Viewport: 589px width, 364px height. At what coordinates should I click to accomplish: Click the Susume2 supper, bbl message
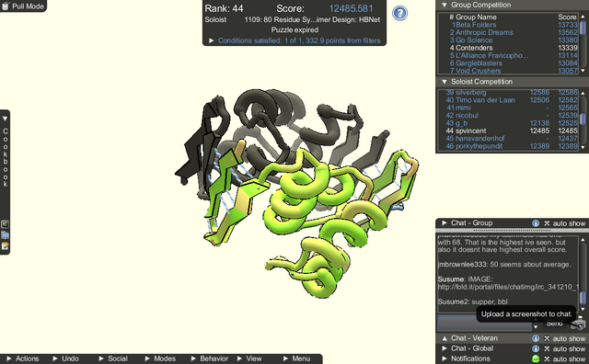(x=472, y=301)
